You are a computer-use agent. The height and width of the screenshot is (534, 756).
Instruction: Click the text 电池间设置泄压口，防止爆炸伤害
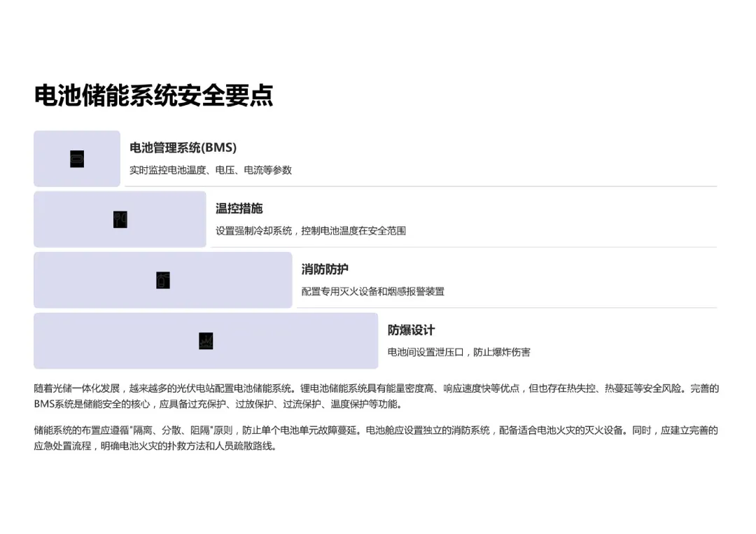[459, 352]
